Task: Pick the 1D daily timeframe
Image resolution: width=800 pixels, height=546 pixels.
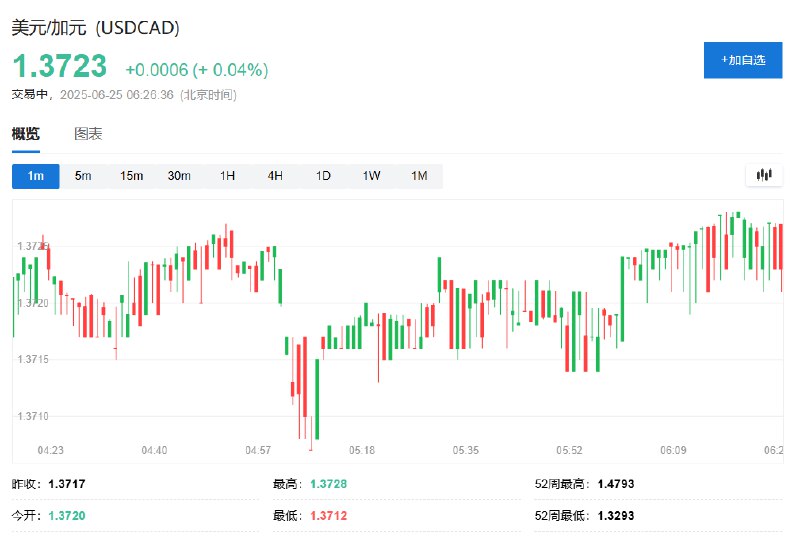Action: [323, 176]
